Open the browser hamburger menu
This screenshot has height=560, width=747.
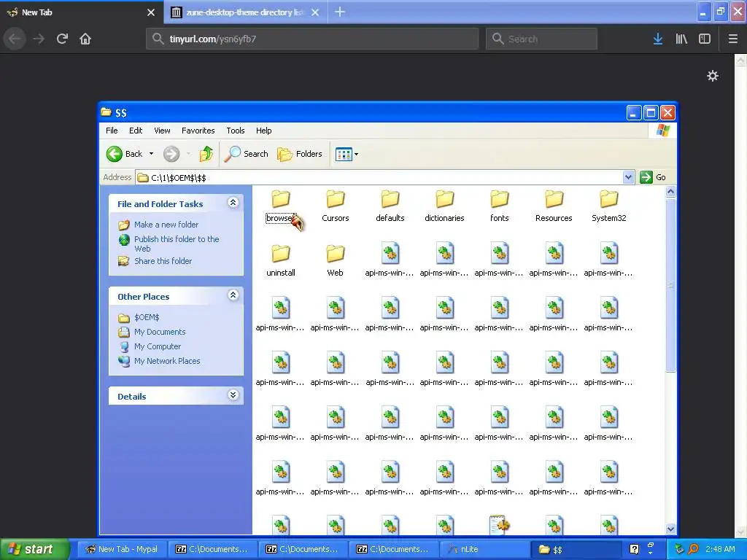[x=733, y=39]
